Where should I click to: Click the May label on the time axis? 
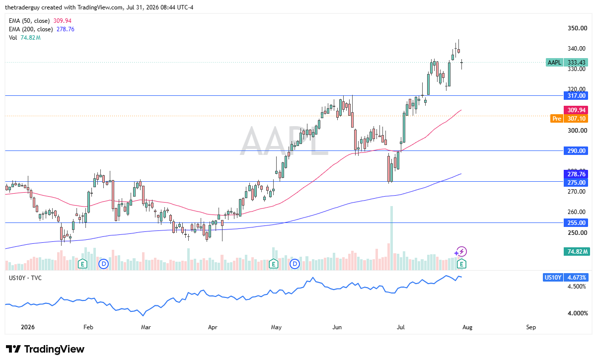(x=277, y=328)
